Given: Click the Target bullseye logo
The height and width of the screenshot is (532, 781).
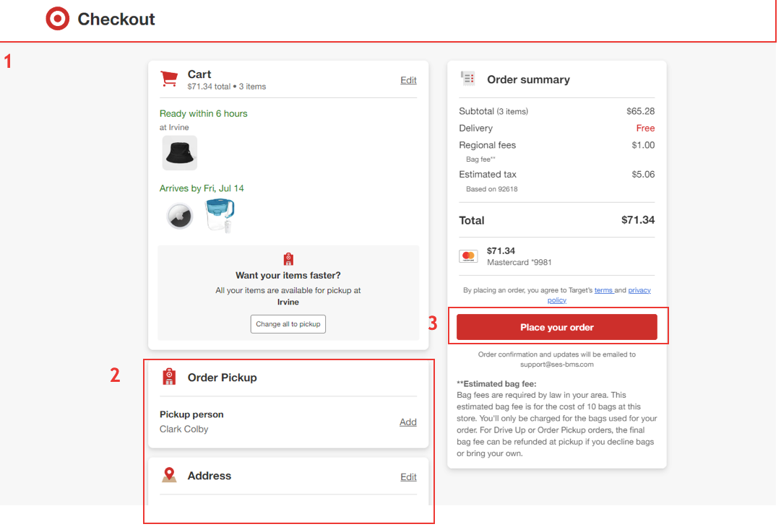Looking at the screenshot, I should coord(58,19).
